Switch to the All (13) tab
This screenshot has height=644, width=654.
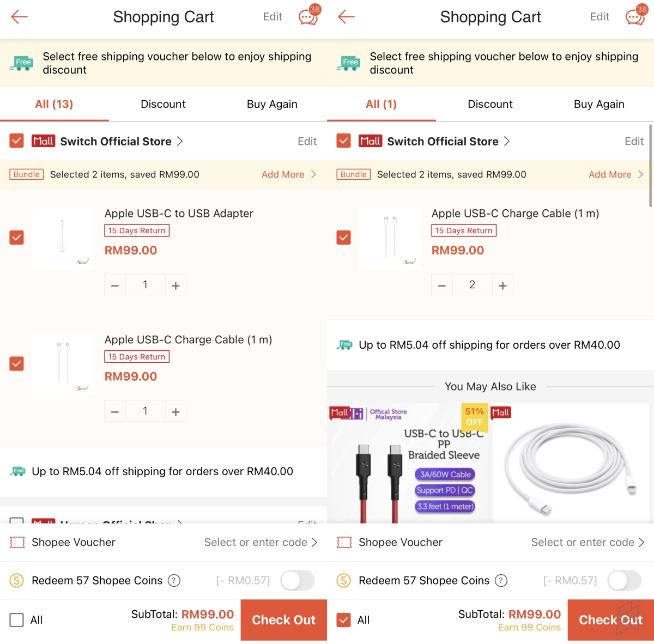pyautogui.click(x=54, y=104)
